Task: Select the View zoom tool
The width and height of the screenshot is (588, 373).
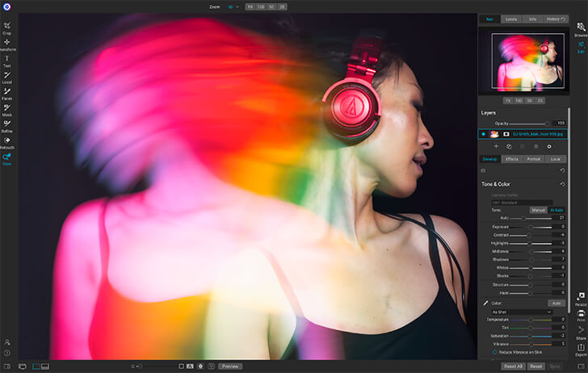Action: click(x=6, y=159)
